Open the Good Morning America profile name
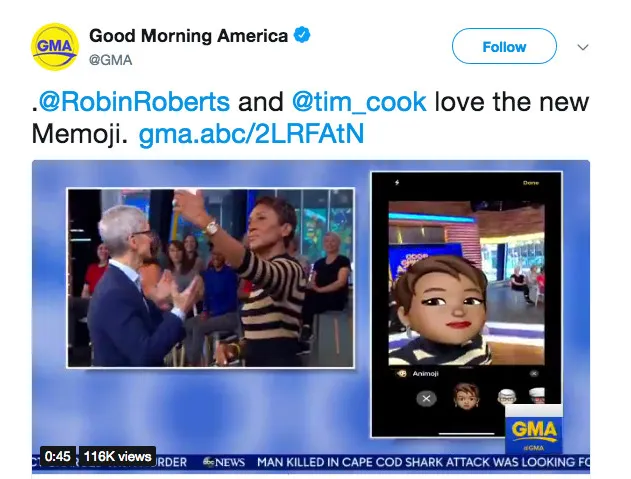Viewport: 631px width, 479px height. pyautogui.click(x=188, y=36)
